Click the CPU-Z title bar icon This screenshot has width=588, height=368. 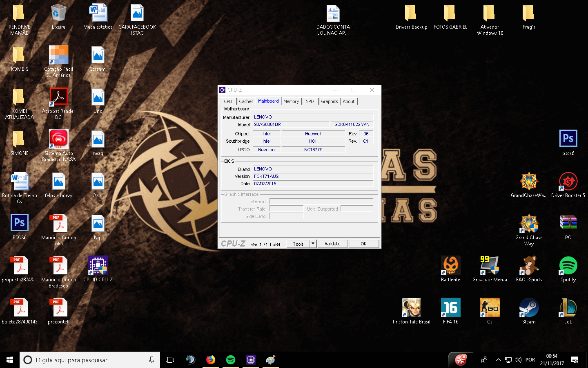point(222,90)
